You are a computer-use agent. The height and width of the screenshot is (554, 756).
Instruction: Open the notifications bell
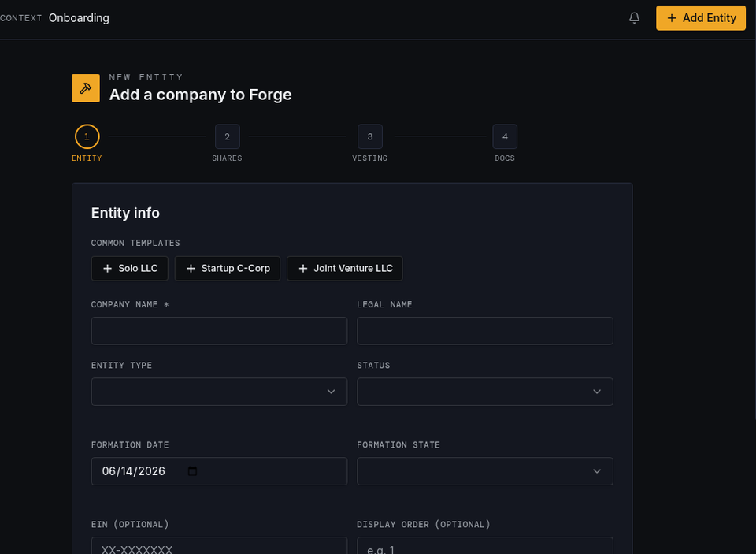tap(634, 18)
